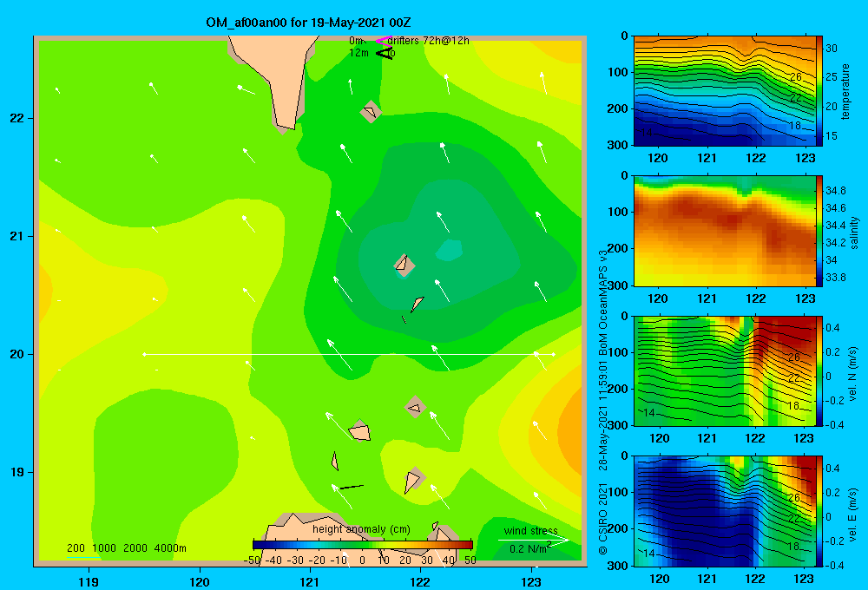Click the small island near 22N 121.5E
This screenshot has height=590, width=868.
coord(371,112)
